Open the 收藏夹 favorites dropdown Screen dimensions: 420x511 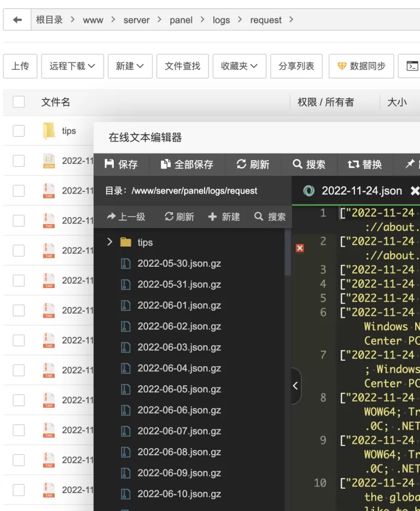pos(240,66)
